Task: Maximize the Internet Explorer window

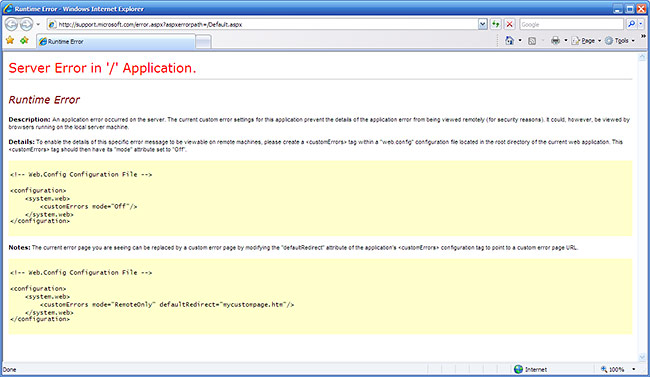Action: point(630,9)
